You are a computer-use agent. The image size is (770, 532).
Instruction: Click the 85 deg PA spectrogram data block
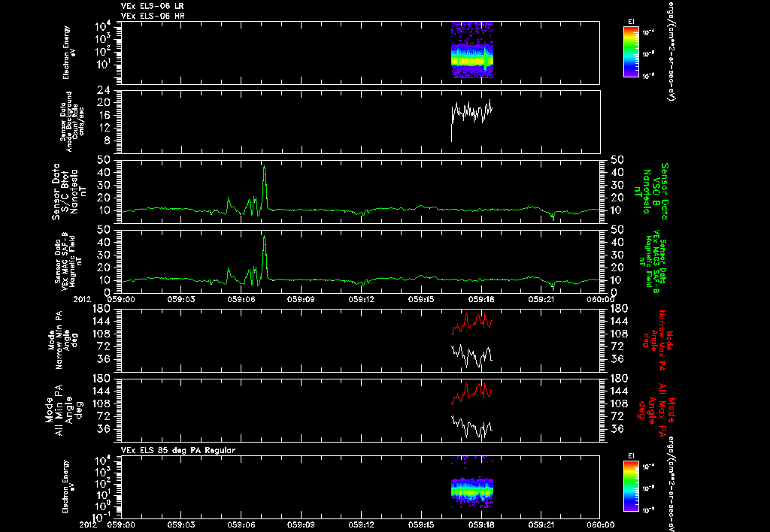472,491
